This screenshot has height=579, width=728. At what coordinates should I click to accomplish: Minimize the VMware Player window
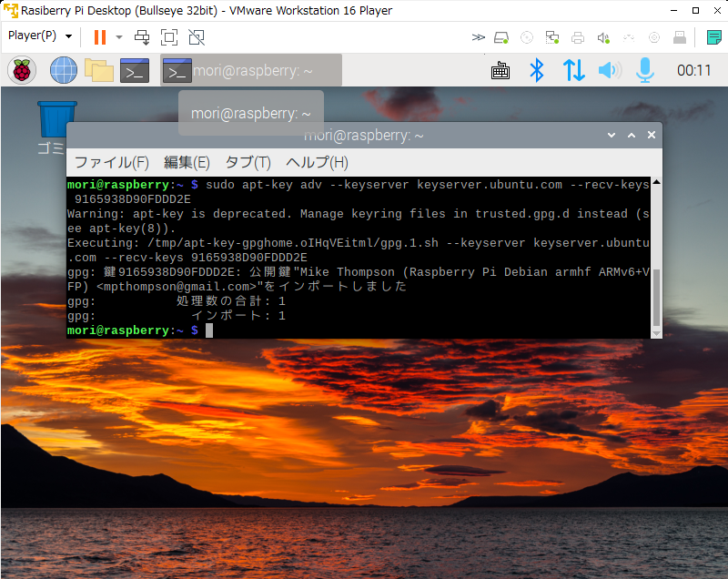tap(673, 10)
